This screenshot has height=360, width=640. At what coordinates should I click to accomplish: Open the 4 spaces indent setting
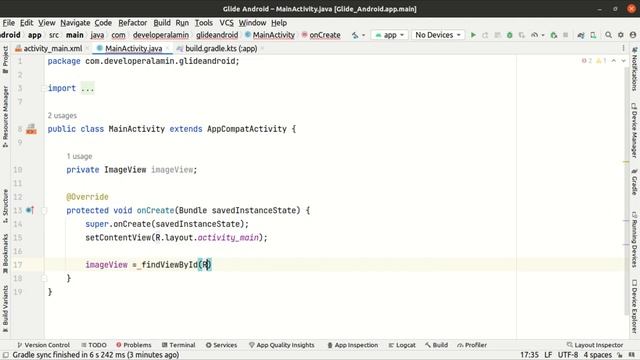click(x=598, y=355)
